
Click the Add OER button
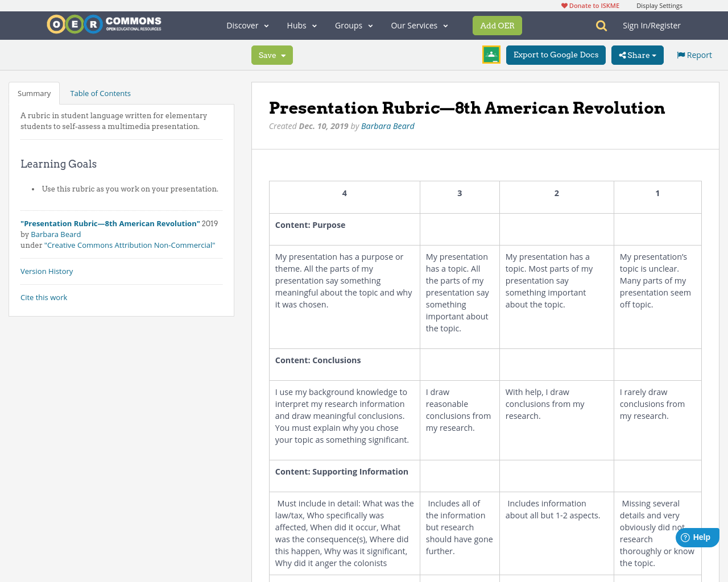tap(497, 25)
